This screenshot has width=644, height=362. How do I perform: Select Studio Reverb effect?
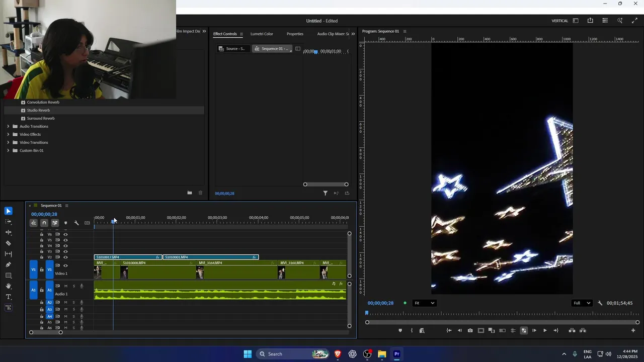pyautogui.click(x=38, y=110)
